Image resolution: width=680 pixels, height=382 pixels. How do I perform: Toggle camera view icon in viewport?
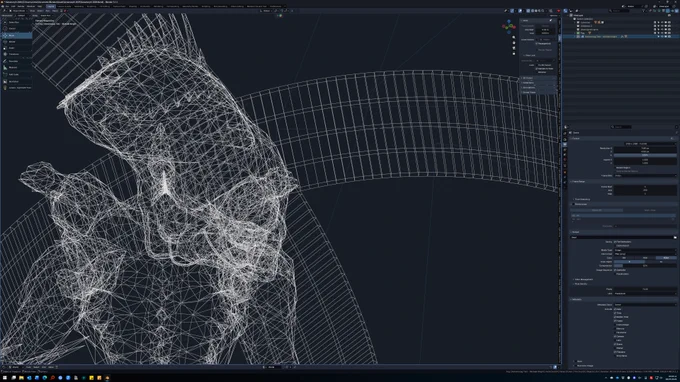(514, 48)
